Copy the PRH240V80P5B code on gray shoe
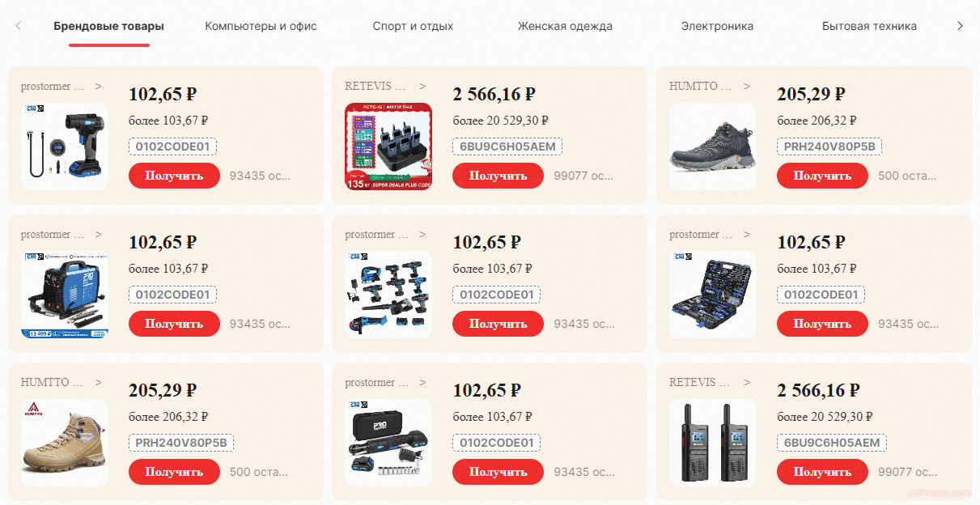The image size is (980, 505). (x=829, y=146)
